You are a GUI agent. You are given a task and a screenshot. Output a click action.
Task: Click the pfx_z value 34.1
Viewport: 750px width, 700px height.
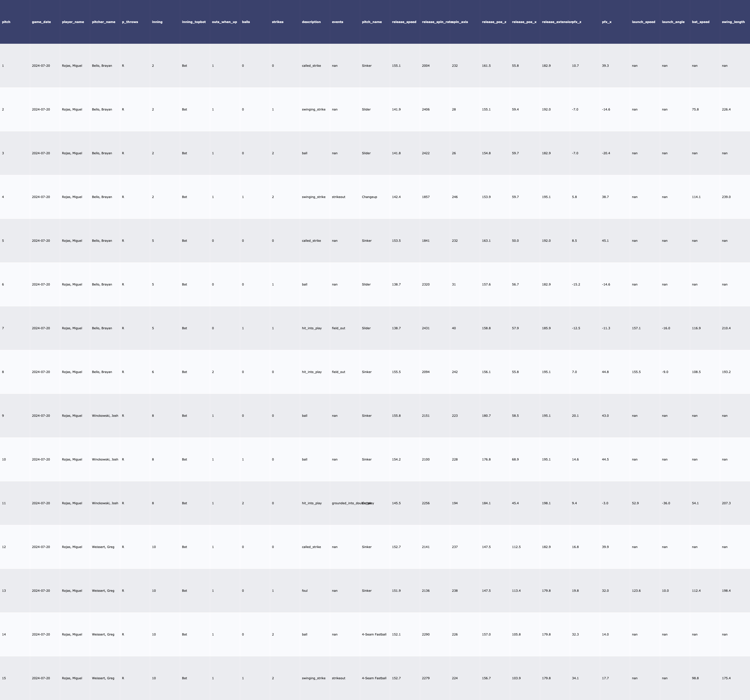pyautogui.click(x=575, y=678)
